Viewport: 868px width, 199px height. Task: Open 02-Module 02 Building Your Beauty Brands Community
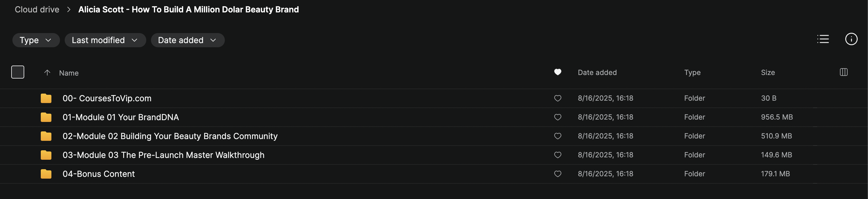click(170, 136)
